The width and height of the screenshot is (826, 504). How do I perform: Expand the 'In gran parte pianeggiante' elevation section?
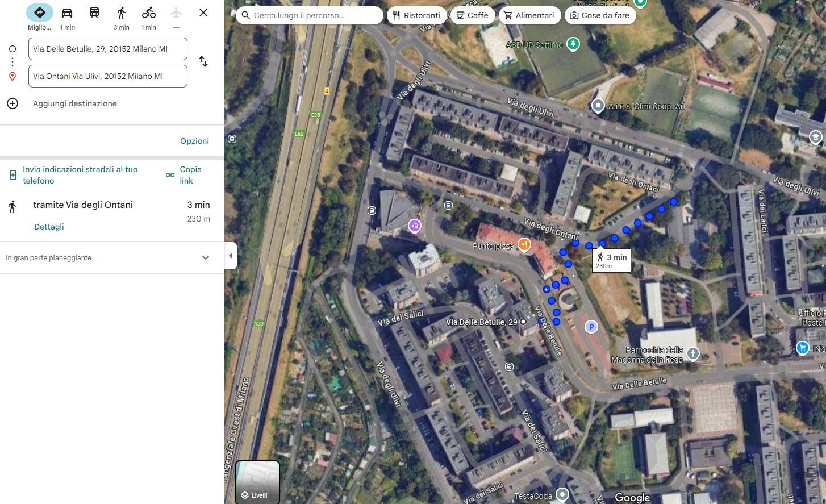[112, 258]
